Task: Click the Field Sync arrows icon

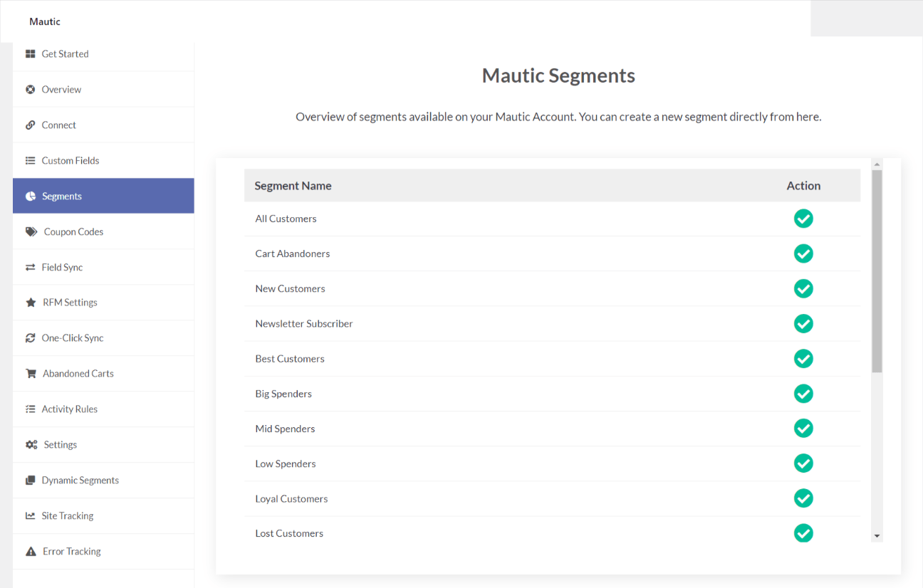Action: (x=30, y=267)
